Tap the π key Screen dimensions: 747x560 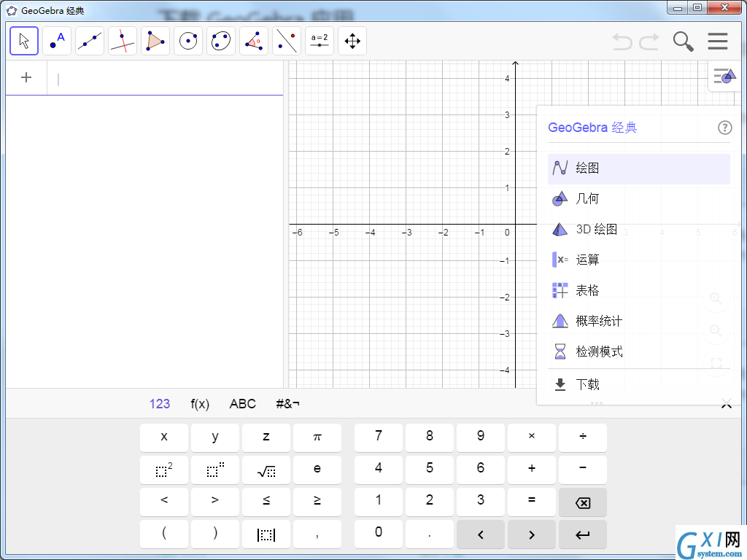[x=317, y=437]
